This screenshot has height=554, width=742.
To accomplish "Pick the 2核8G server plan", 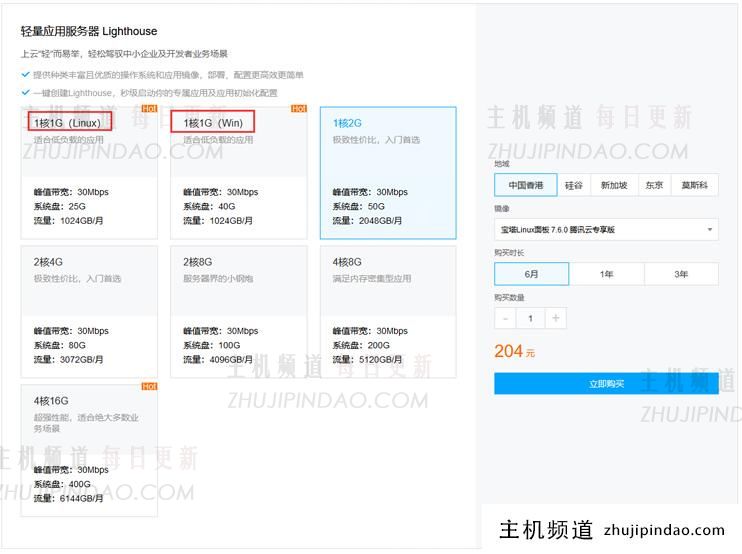I will [x=238, y=311].
